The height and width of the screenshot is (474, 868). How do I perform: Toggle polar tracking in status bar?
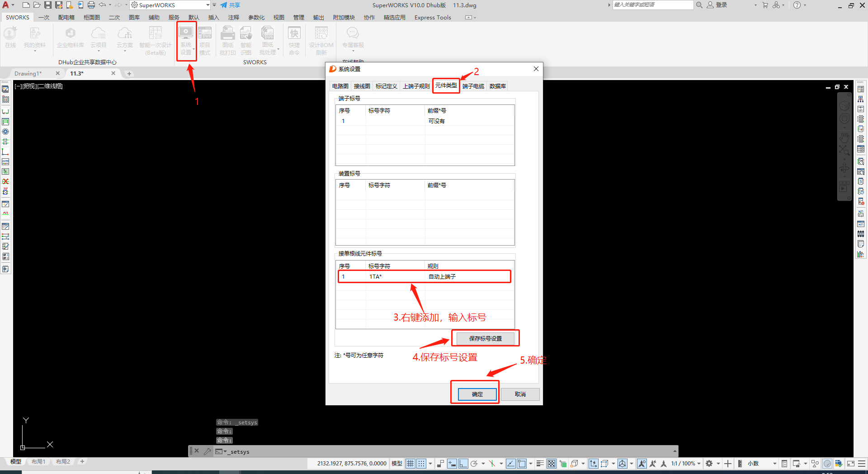click(474, 464)
